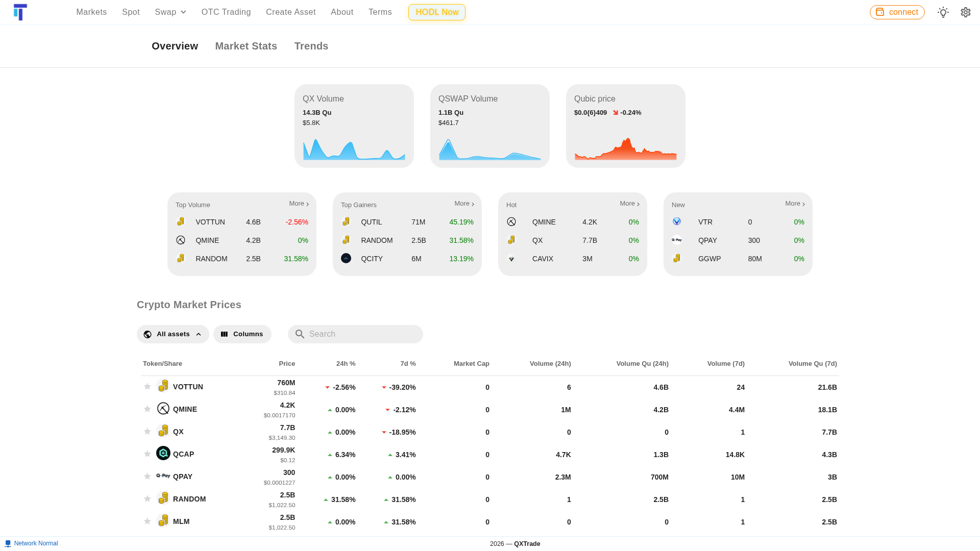Click the CAVIX icon in Hot card
The image size is (980, 551).
tap(511, 258)
